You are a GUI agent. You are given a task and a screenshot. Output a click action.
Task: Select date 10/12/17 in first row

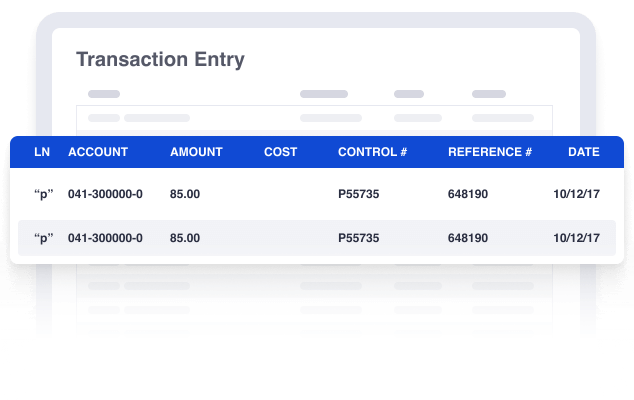[x=577, y=194]
